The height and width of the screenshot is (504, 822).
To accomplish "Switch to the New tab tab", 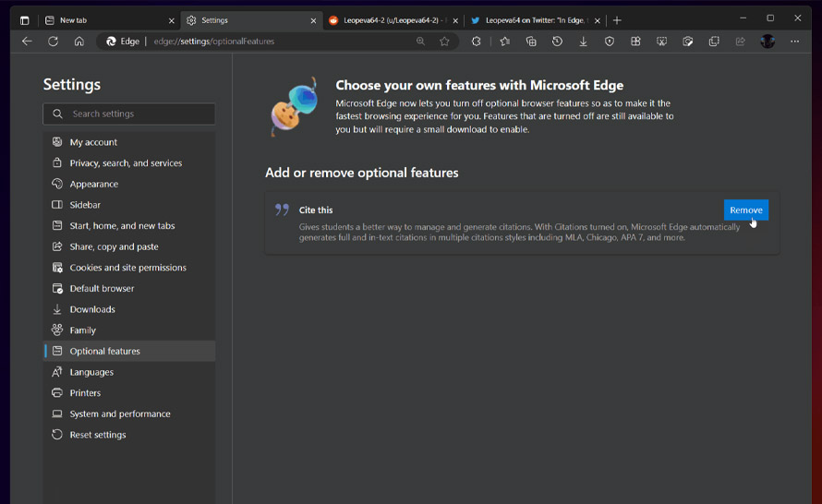I will (x=110, y=20).
